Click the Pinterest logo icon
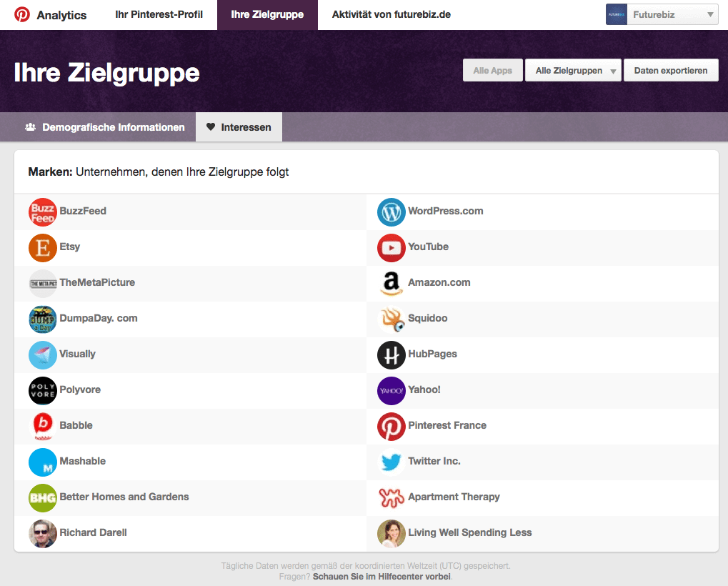 point(22,14)
